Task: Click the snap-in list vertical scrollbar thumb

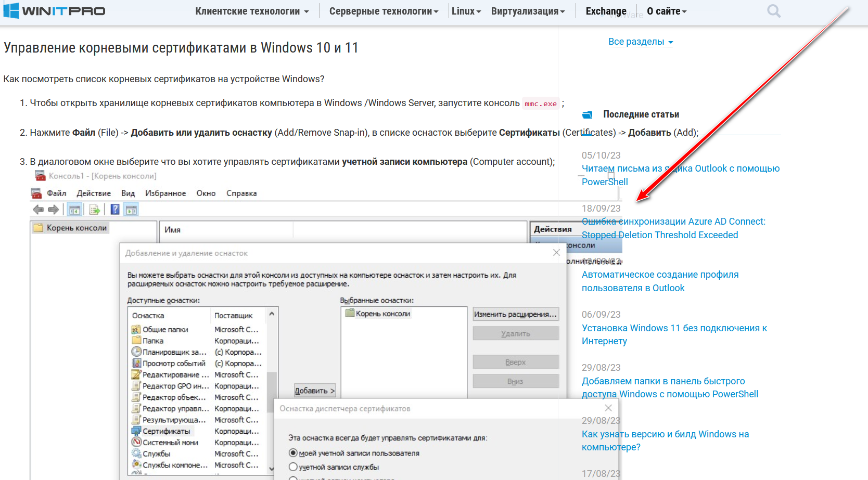Action: tap(272, 392)
